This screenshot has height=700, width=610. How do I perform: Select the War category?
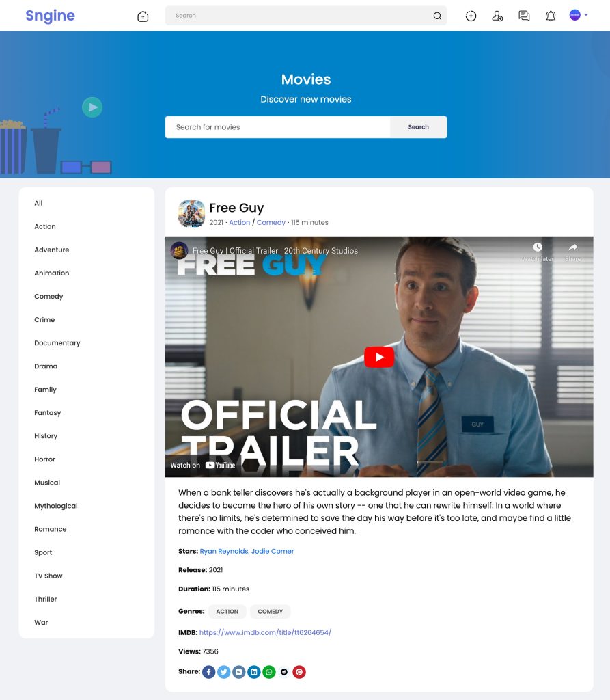point(41,622)
